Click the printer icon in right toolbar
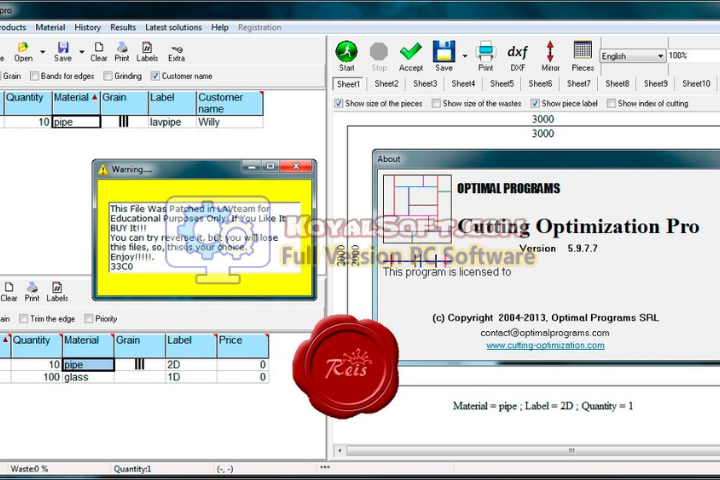The width and height of the screenshot is (720, 480). 485,51
